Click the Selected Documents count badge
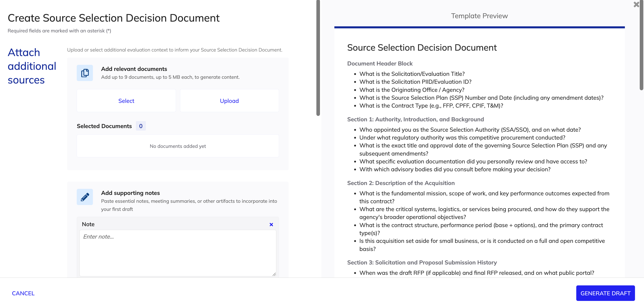 click(141, 126)
